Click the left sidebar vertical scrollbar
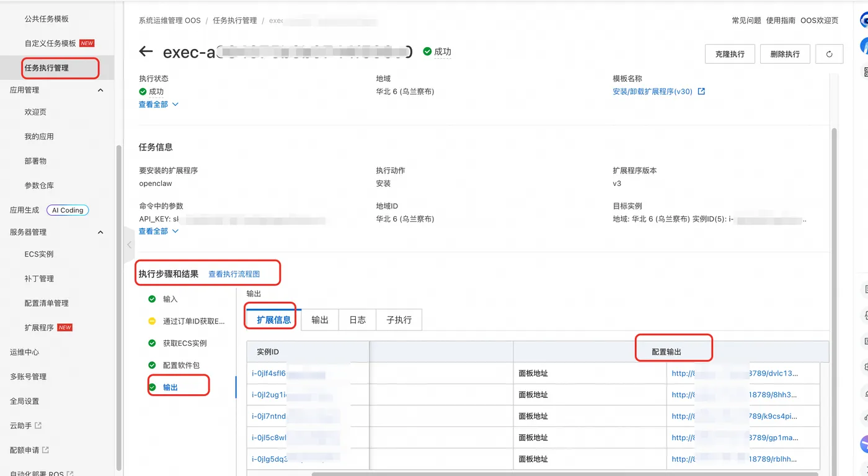Screen dimensions: 868x476 tap(119, 309)
